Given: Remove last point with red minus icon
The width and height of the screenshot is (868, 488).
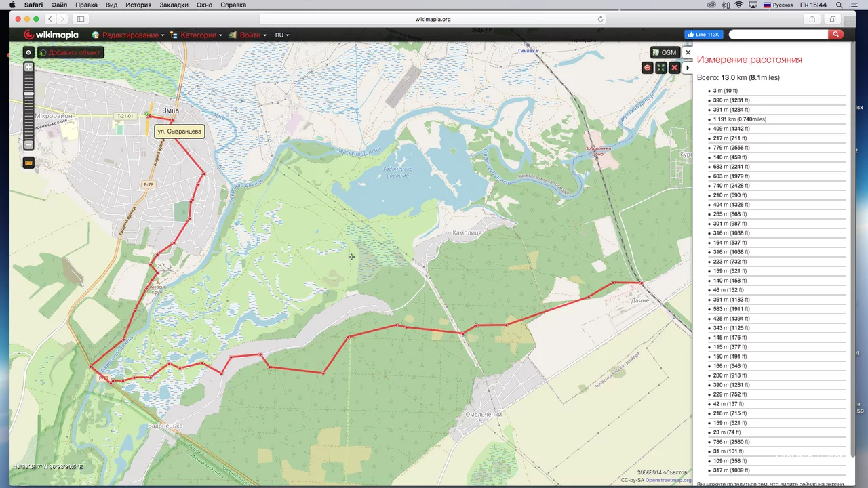Looking at the screenshot, I should click(x=648, y=68).
